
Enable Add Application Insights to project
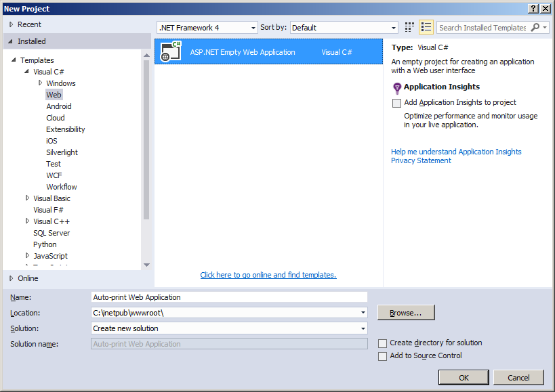[397, 103]
